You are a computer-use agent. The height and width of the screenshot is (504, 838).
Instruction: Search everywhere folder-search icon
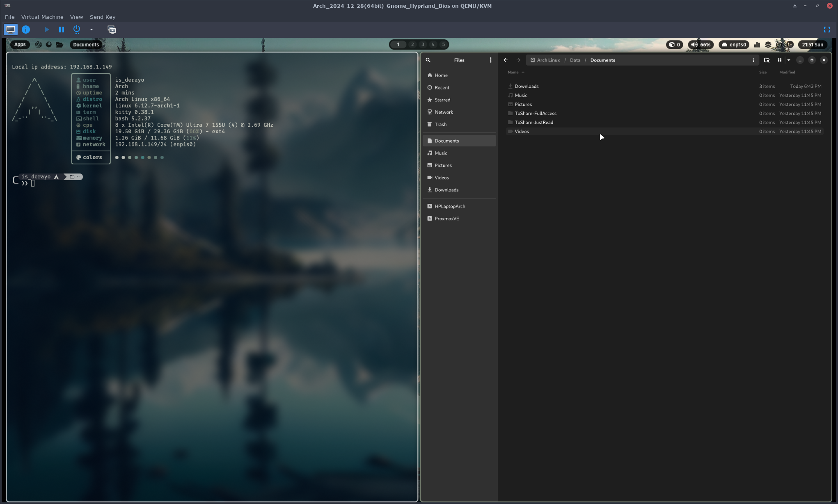pos(767,60)
